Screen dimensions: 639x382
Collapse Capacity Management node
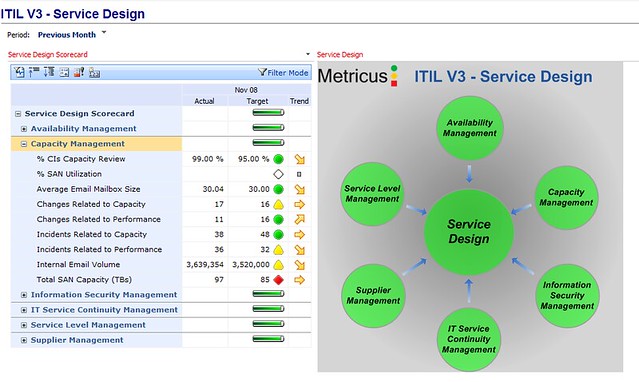(x=24, y=144)
